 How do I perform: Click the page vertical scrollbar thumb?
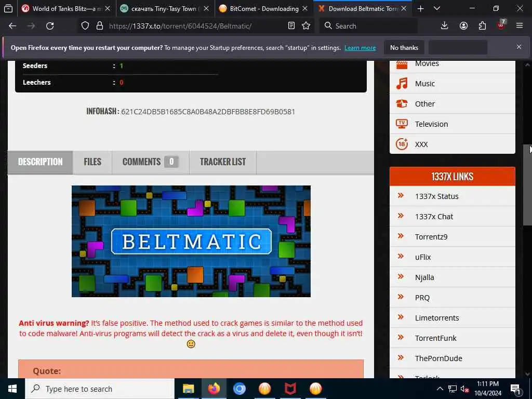tap(527, 185)
